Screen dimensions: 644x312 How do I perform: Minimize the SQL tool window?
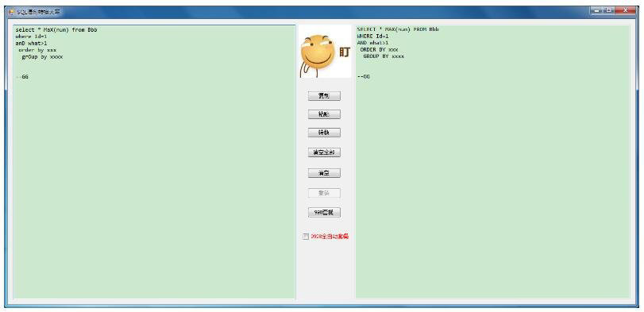[x=597, y=10]
